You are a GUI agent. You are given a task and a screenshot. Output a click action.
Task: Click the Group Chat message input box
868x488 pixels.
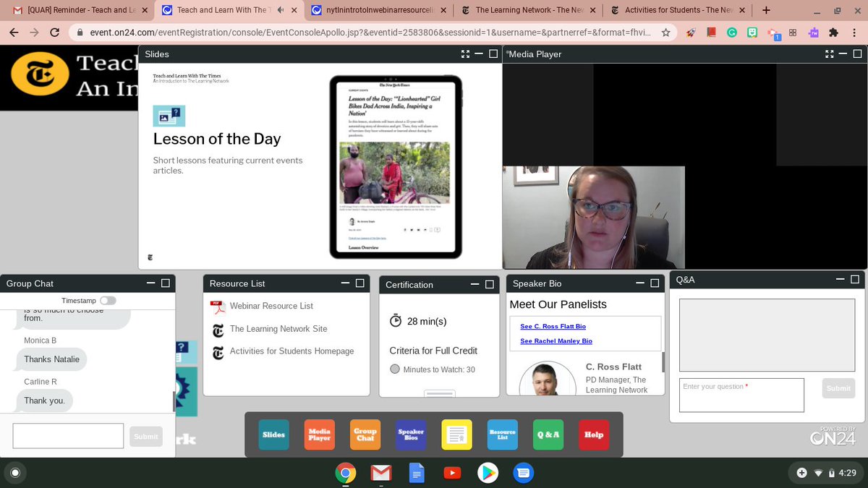point(68,436)
